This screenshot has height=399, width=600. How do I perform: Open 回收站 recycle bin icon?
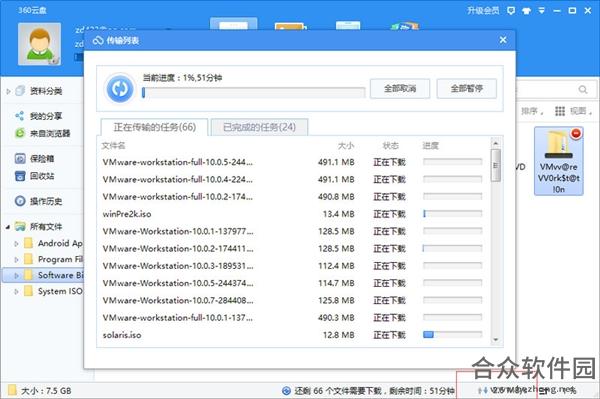click(x=20, y=176)
